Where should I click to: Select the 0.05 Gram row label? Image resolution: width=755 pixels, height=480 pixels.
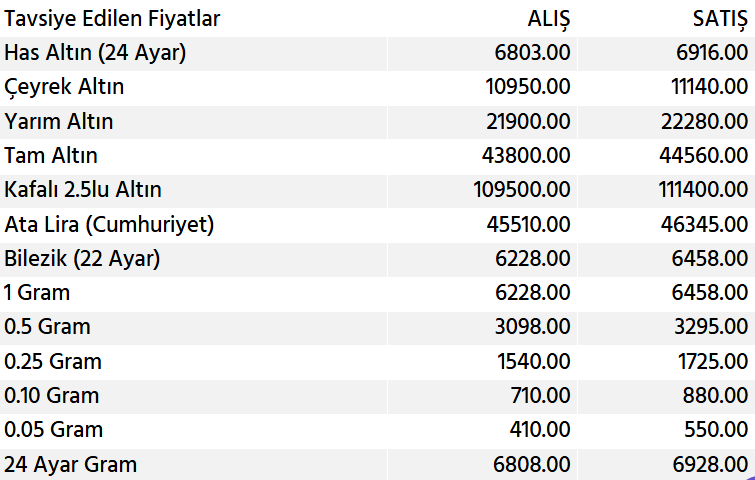point(54,430)
